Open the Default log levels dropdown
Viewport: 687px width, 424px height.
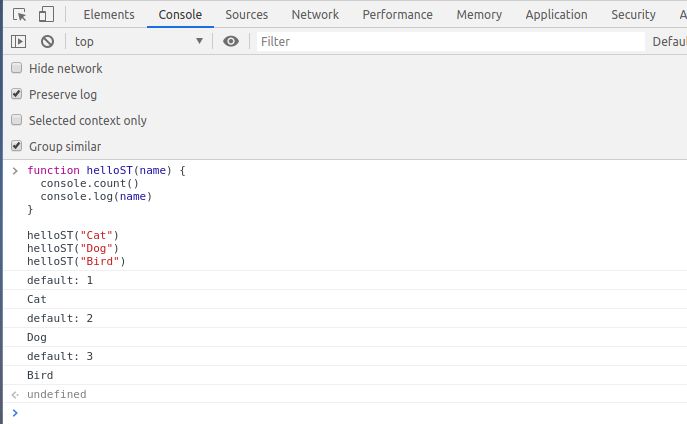pos(668,41)
